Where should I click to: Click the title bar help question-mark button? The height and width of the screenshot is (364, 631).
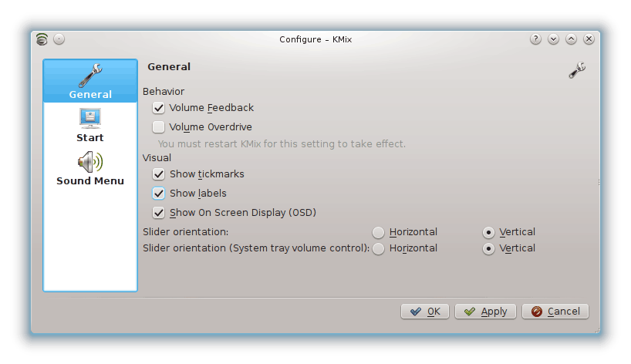[535, 39]
